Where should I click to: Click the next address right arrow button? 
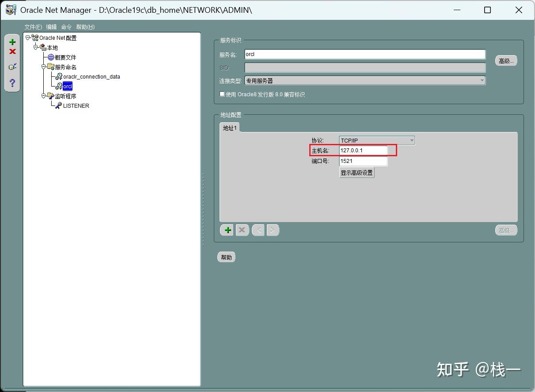click(273, 230)
